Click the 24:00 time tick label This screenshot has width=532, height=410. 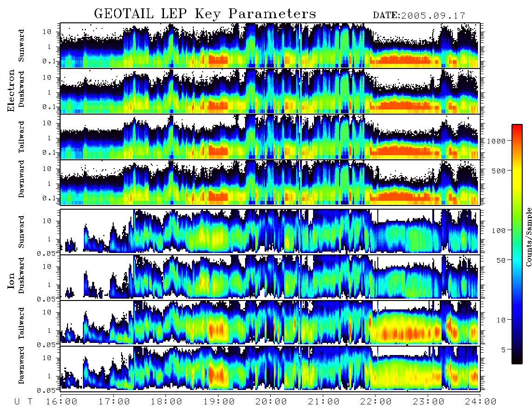coord(481,402)
